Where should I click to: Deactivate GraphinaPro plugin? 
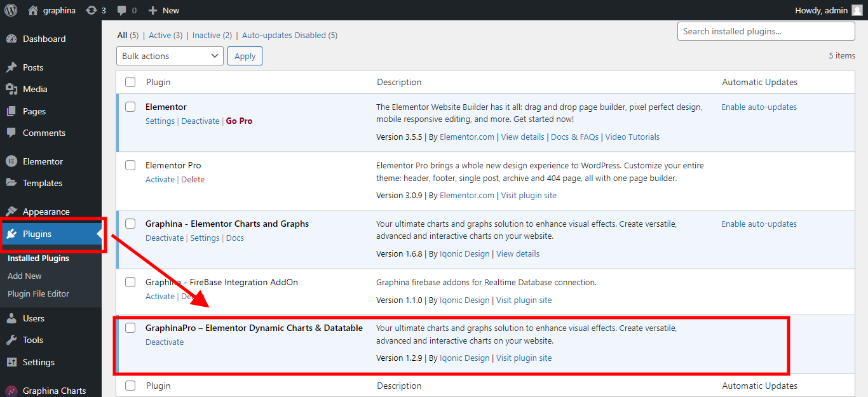pyautogui.click(x=165, y=342)
